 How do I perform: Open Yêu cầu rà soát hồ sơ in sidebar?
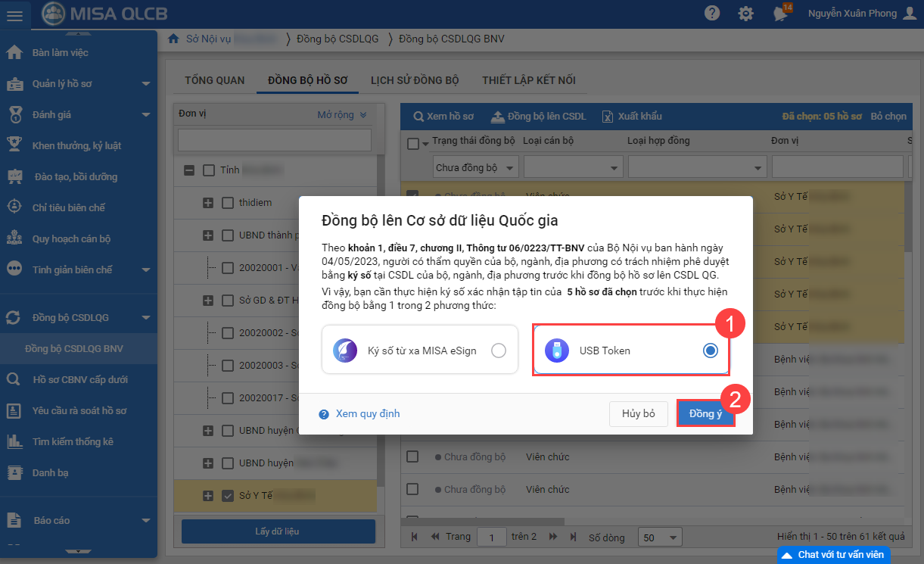coord(79,410)
